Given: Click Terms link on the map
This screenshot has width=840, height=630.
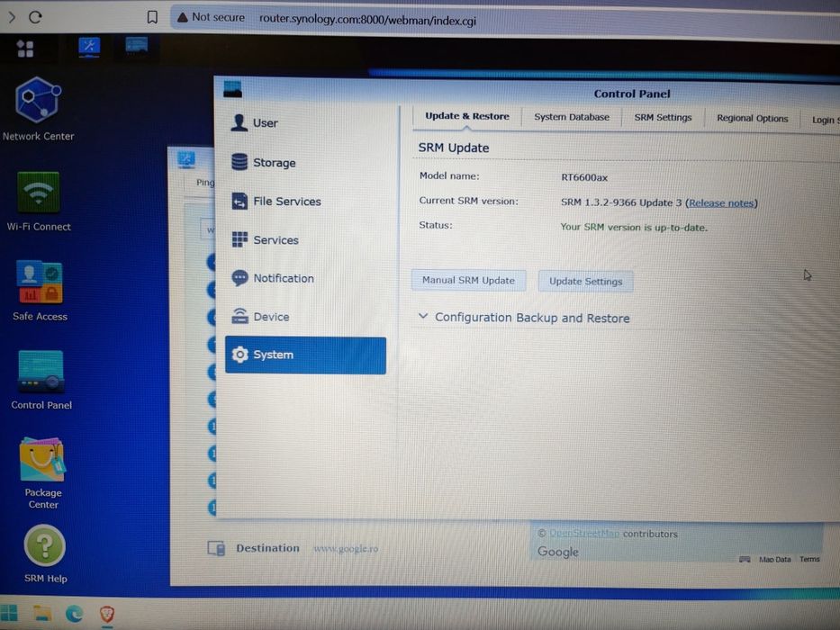Looking at the screenshot, I should [809, 559].
